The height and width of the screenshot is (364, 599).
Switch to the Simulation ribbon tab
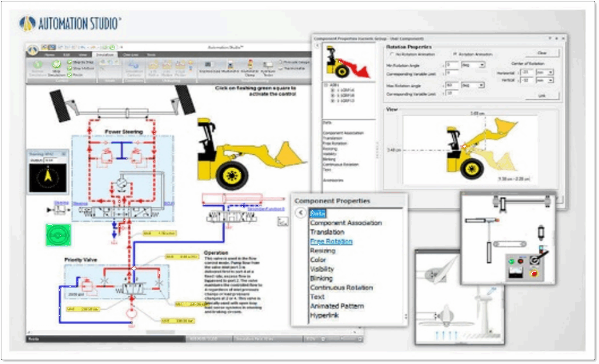(105, 54)
